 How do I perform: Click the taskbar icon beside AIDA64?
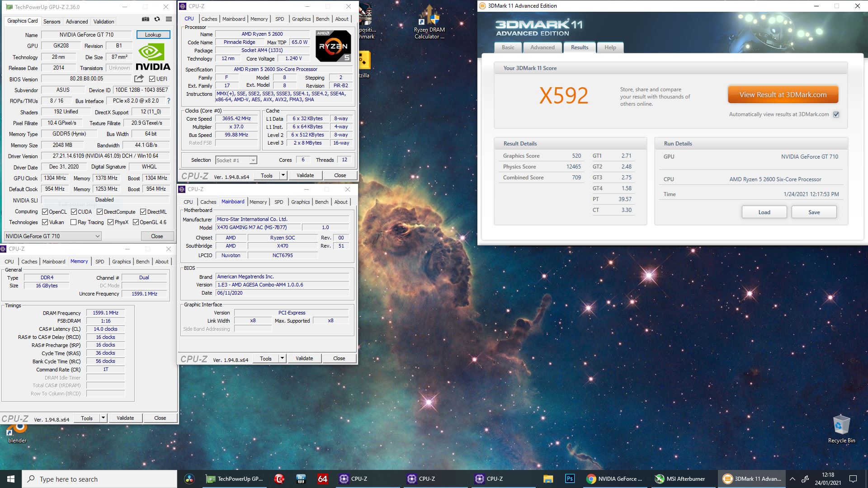301,479
